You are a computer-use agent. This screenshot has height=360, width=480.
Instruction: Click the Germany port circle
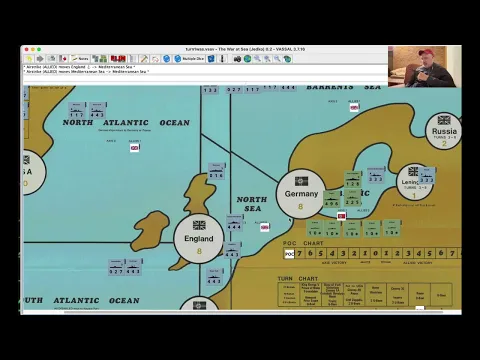pos(301,194)
